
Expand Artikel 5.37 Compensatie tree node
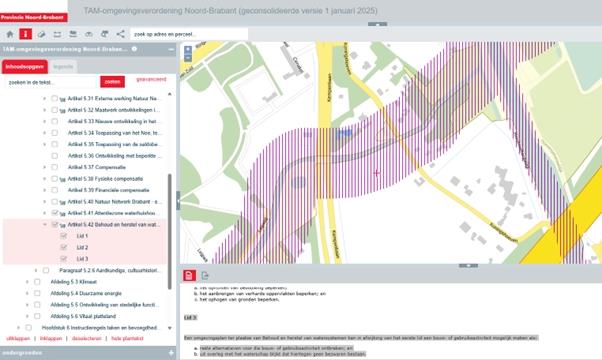[45, 167]
